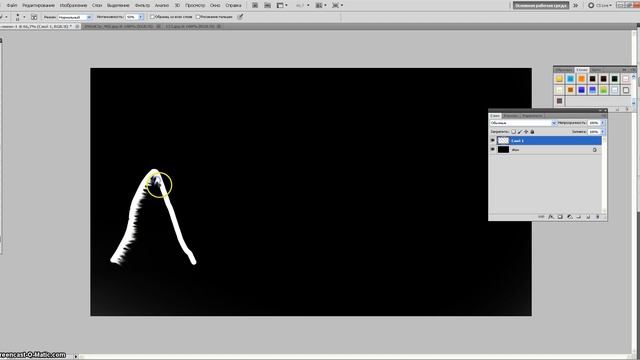Viewport: 640px width, 360px height.
Task: Switch to the Слои tab
Action: point(495,116)
